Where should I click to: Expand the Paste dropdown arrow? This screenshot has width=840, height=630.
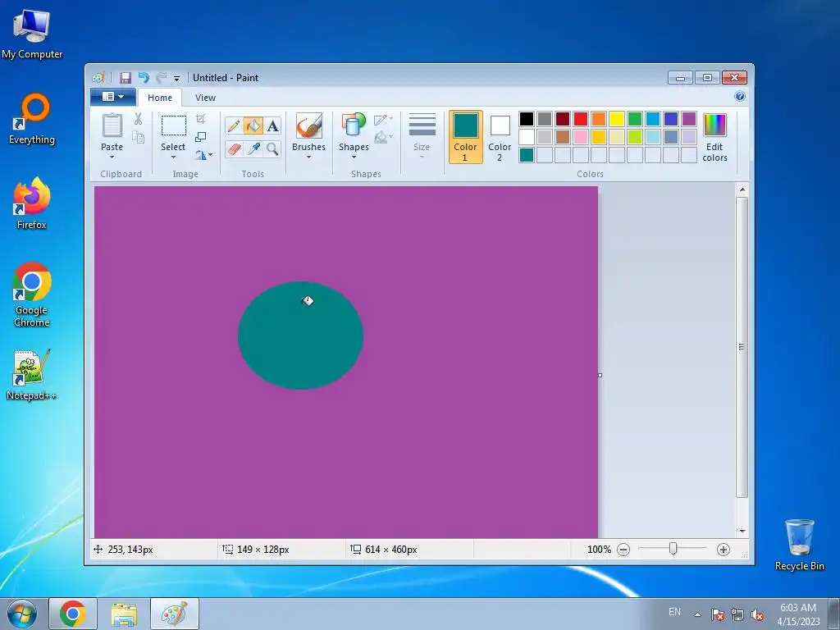112,157
